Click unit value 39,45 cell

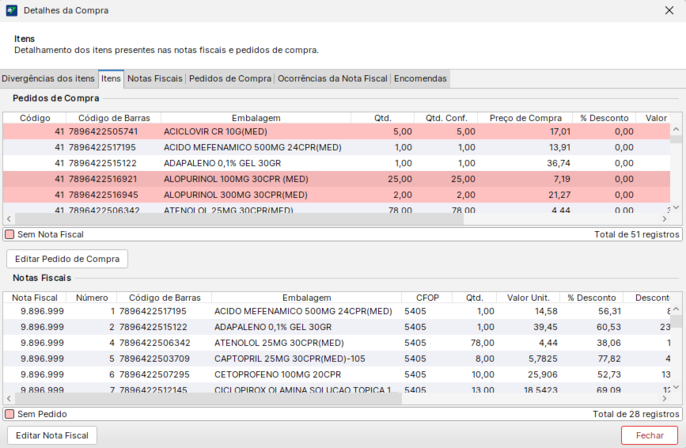546,327
